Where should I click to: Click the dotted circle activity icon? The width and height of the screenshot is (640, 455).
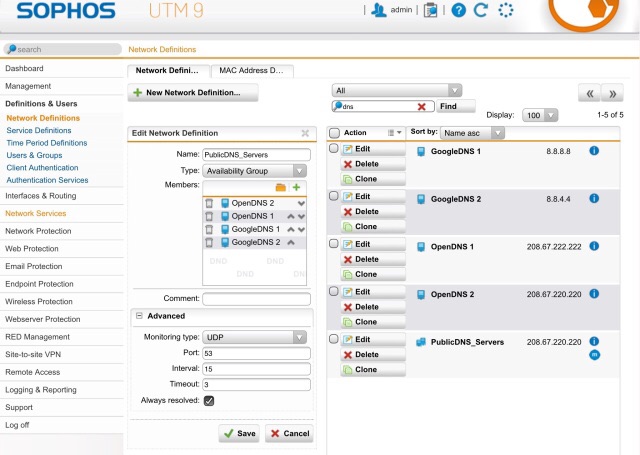pos(505,10)
